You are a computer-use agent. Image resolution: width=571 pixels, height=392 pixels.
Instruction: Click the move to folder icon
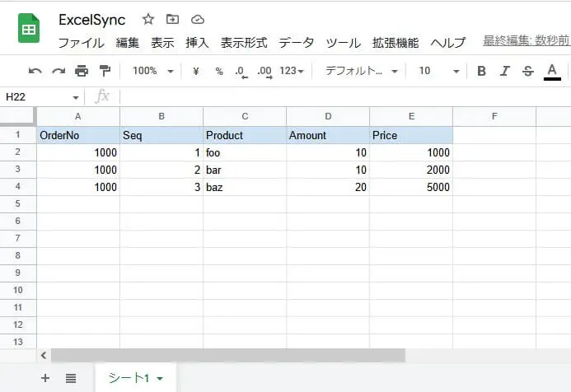[172, 19]
